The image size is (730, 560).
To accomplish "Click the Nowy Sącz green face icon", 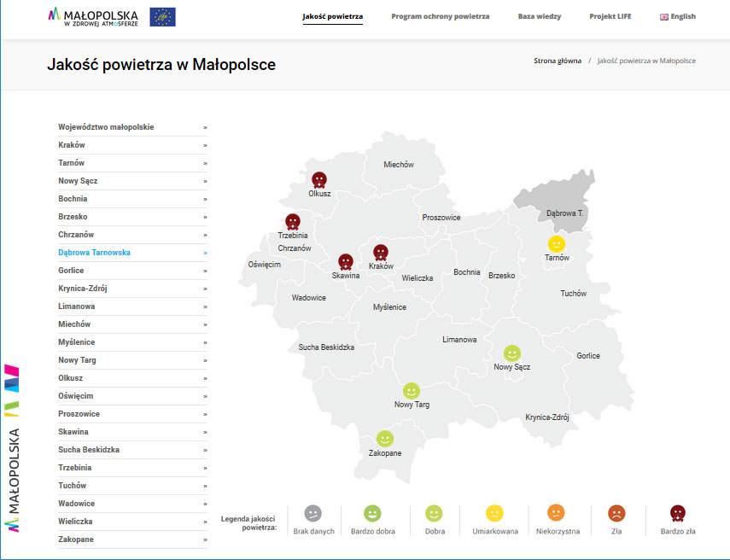I will (x=511, y=353).
